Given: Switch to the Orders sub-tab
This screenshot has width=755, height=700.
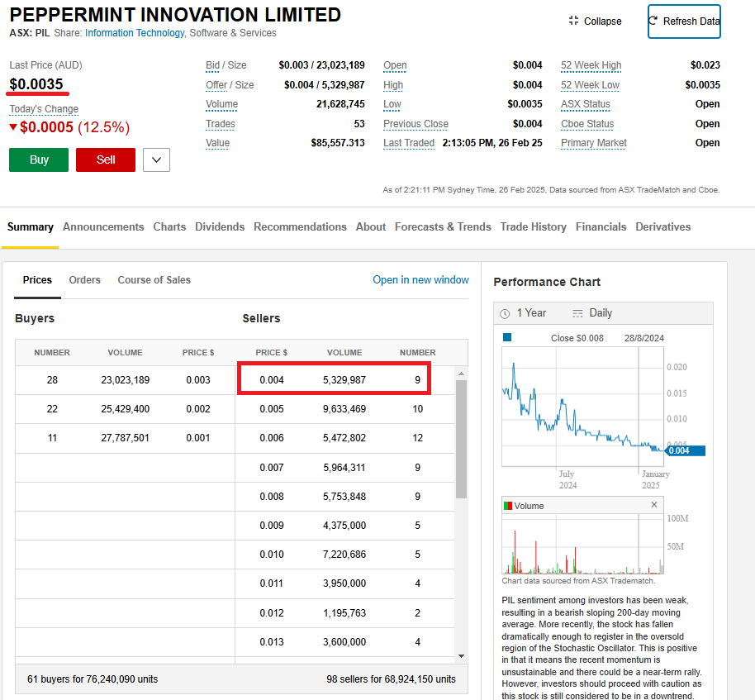Looking at the screenshot, I should [85, 280].
